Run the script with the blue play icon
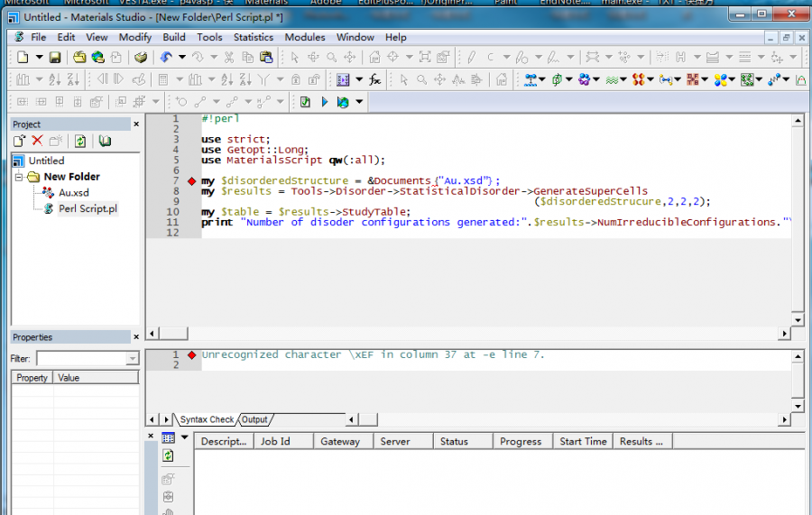812x515 pixels. [325, 103]
